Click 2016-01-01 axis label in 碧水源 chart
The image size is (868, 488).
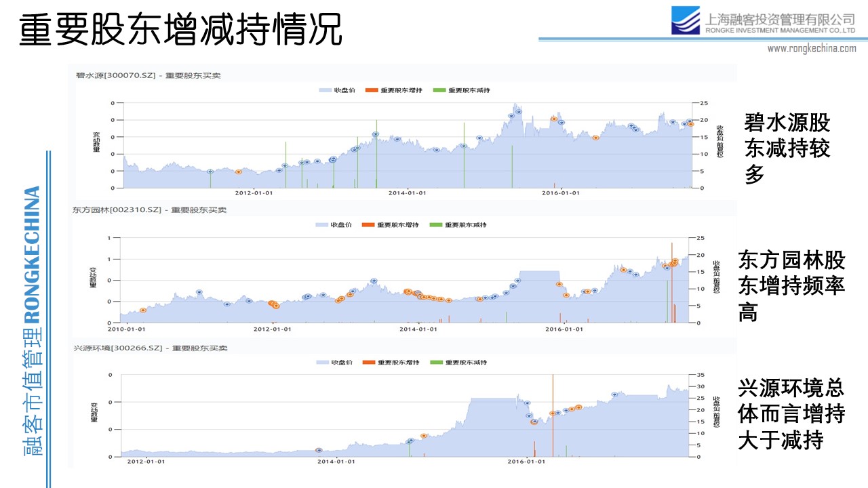tap(561, 192)
